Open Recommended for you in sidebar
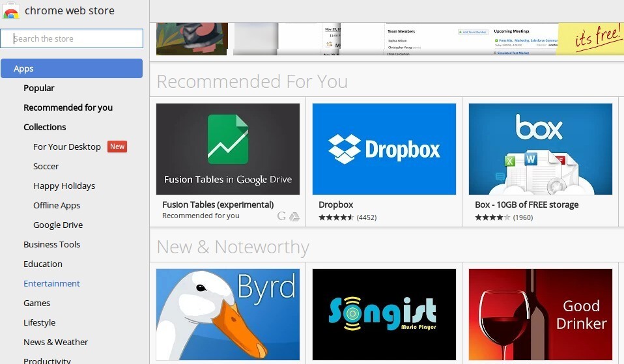The width and height of the screenshot is (624, 364). (x=68, y=107)
